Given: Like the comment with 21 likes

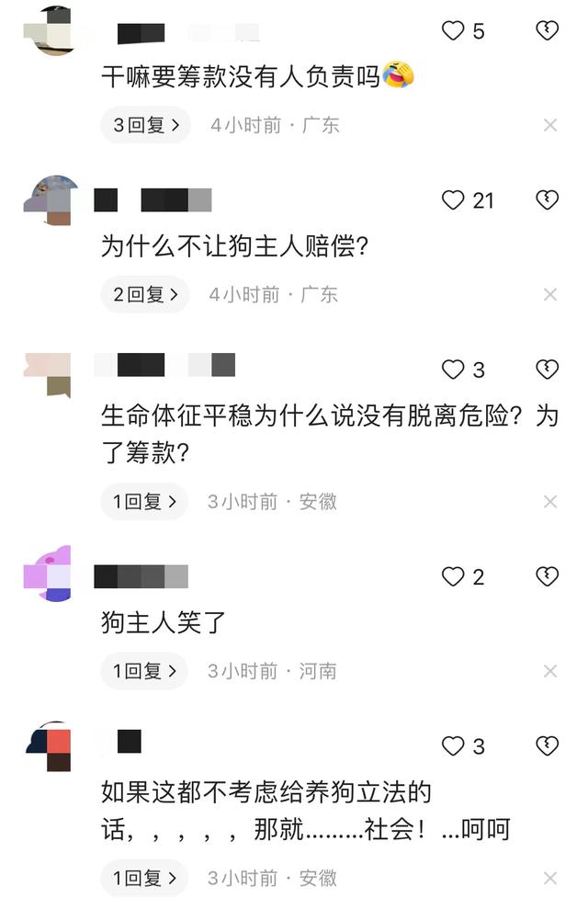Looking at the screenshot, I should [x=453, y=200].
